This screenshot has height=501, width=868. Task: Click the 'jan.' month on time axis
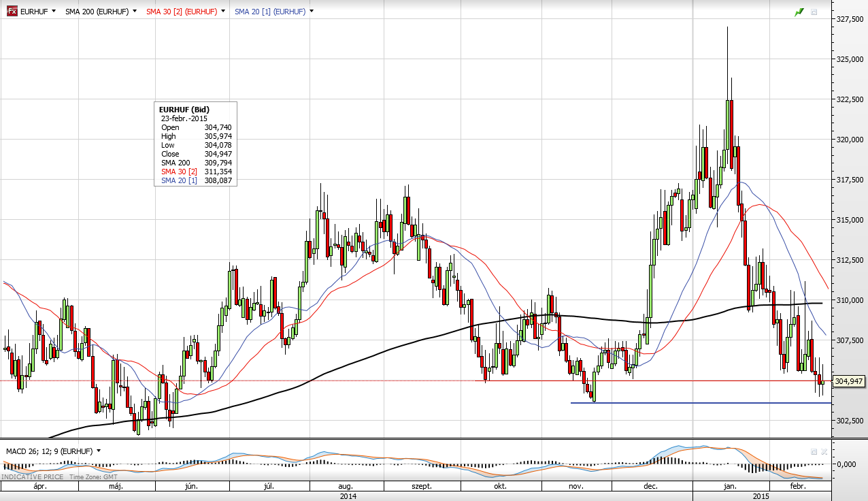point(731,487)
